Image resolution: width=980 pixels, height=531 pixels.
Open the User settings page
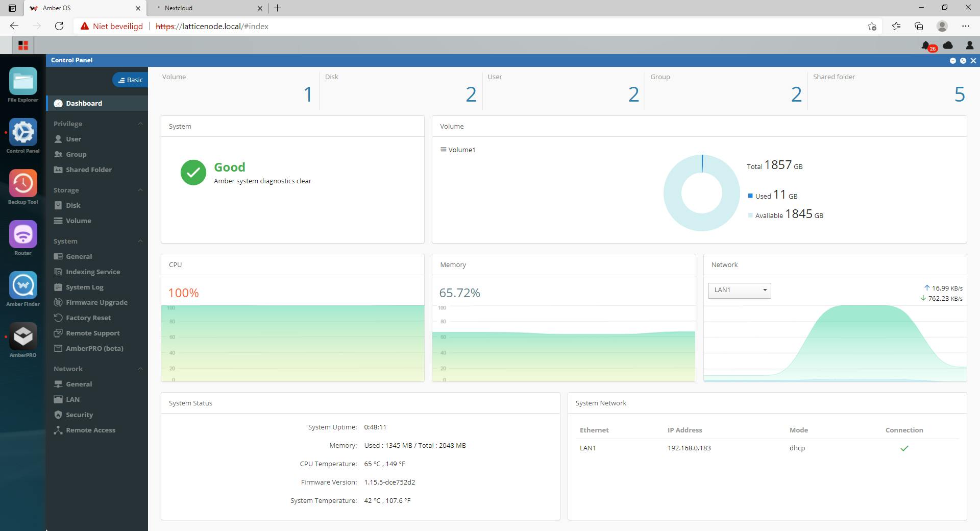tap(97, 139)
